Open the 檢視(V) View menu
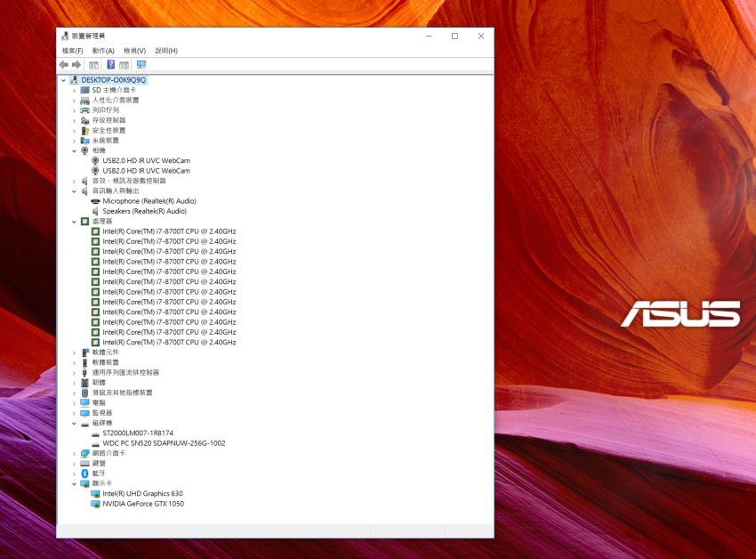 (134, 51)
